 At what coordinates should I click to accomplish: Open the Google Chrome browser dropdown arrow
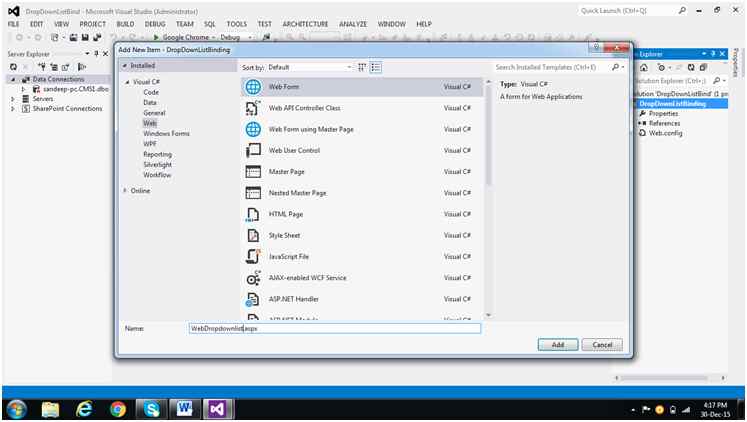pyautogui.click(x=213, y=37)
